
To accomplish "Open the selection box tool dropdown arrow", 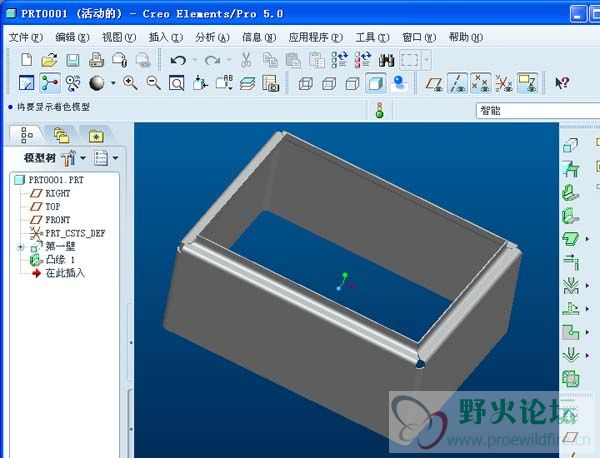I will [x=427, y=60].
